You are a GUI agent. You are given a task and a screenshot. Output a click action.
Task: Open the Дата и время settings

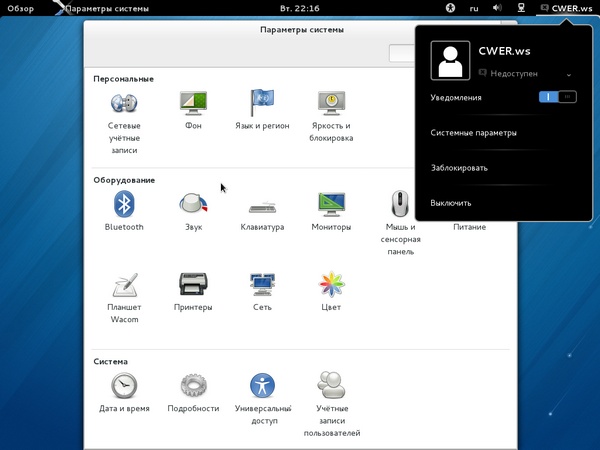coord(124,385)
